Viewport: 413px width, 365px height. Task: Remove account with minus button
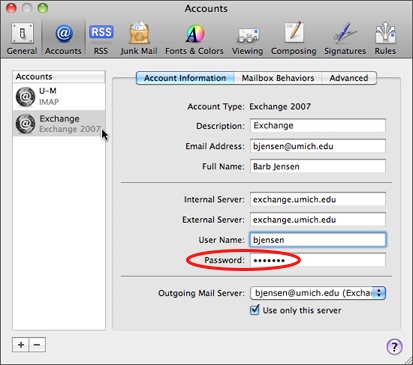click(37, 345)
